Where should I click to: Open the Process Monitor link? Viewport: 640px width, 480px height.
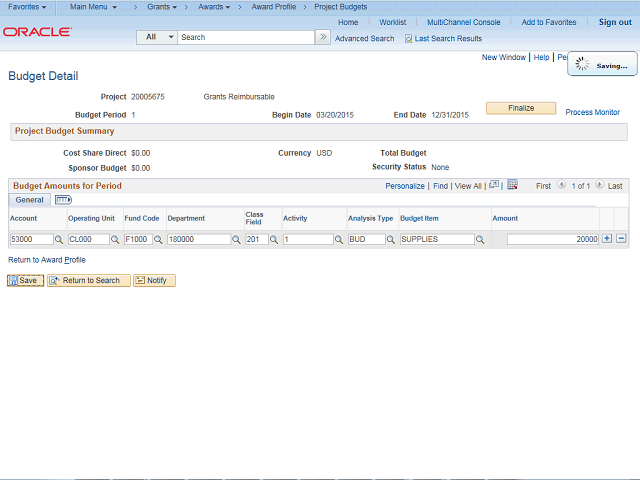[592, 112]
